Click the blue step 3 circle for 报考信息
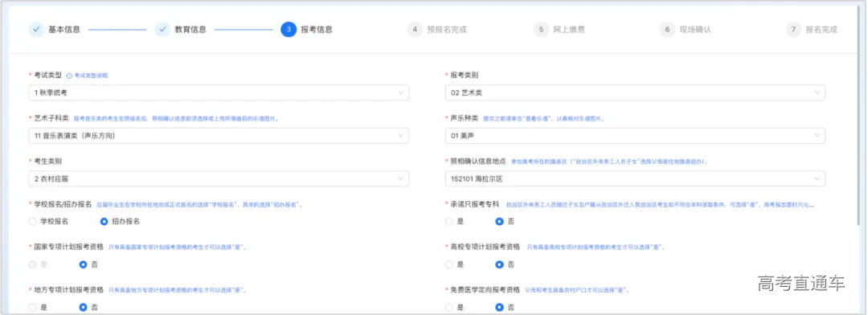The height and width of the screenshot is (315, 868). (289, 30)
